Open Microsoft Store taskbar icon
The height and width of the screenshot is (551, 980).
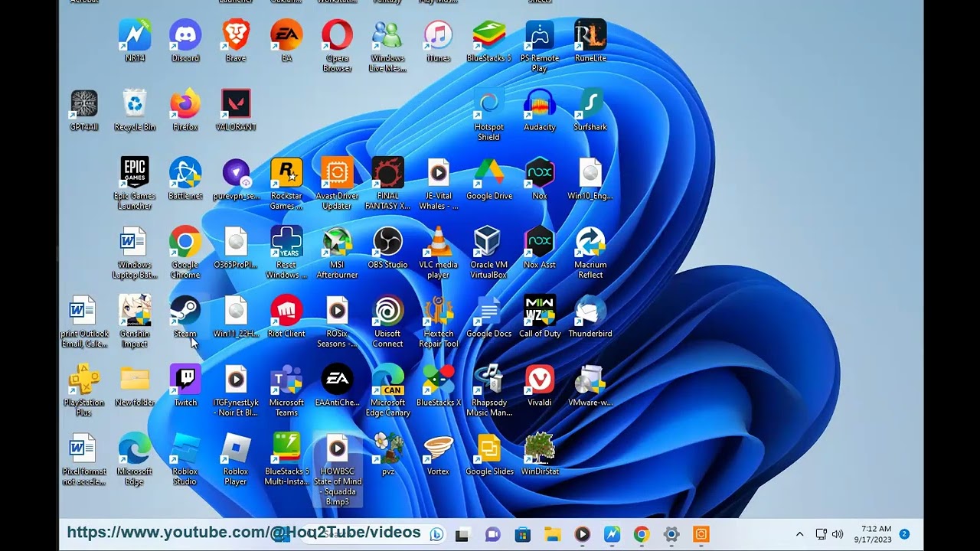tap(523, 534)
